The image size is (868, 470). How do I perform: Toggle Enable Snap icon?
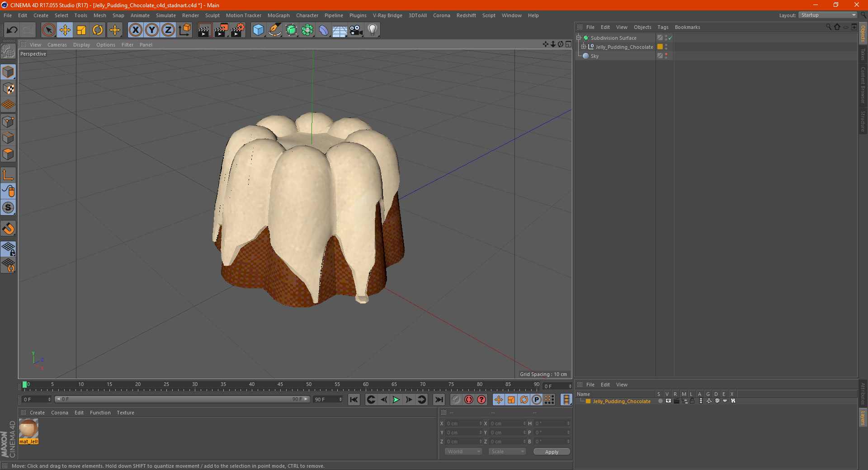click(x=9, y=229)
